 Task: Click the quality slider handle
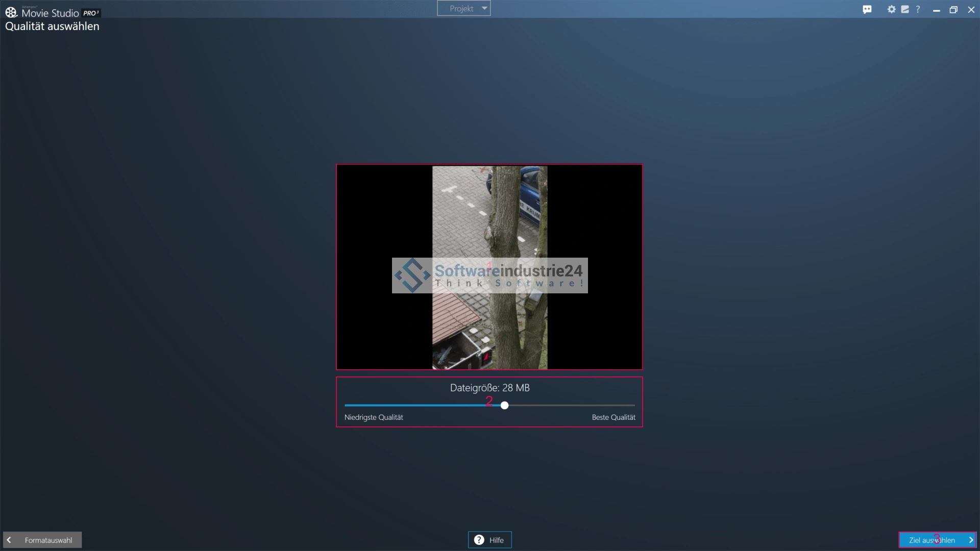point(504,405)
